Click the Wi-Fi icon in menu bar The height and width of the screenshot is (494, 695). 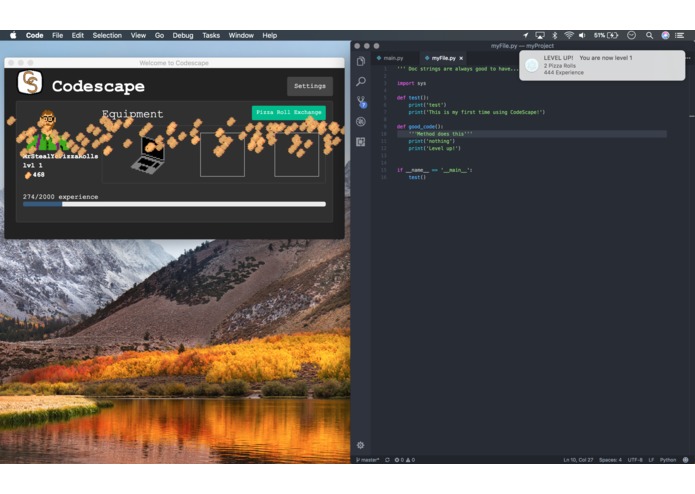(x=569, y=35)
